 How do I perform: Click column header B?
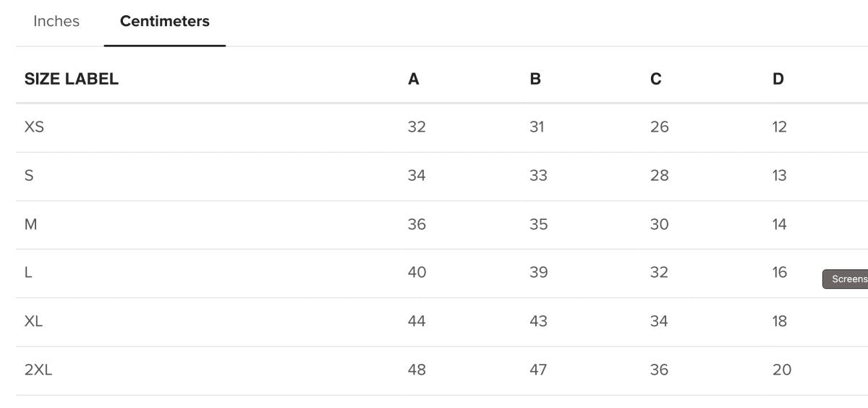point(535,80)
